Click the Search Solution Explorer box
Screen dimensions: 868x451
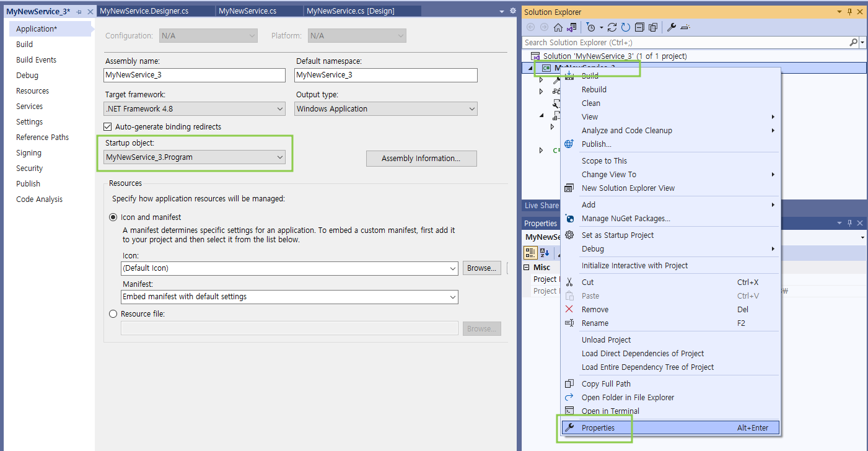[x=685, y=42]
